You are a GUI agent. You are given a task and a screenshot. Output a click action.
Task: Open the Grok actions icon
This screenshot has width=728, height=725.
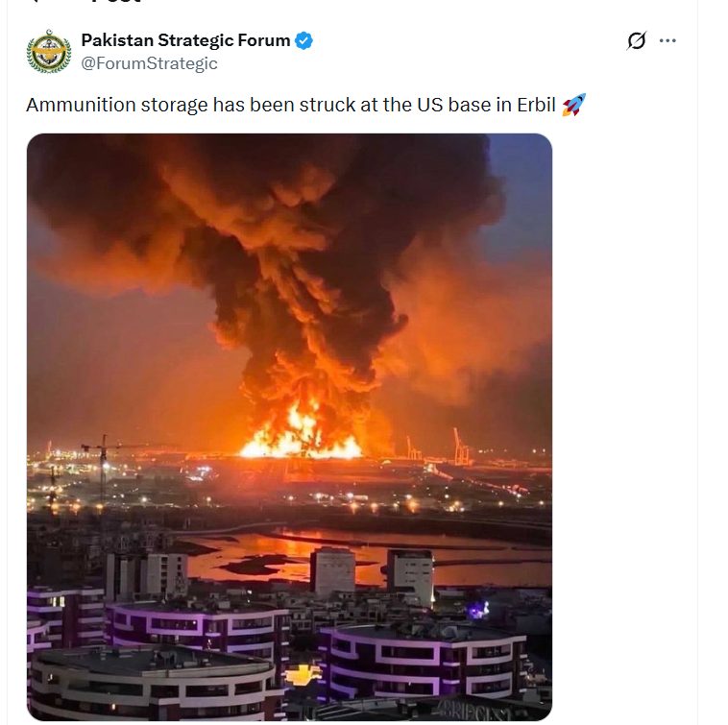pos(636,41)
